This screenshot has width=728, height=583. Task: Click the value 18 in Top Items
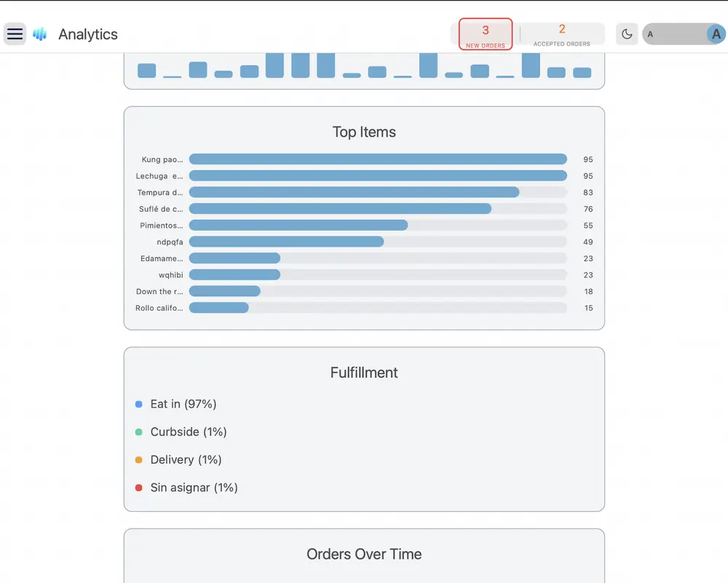click(589, 291)
